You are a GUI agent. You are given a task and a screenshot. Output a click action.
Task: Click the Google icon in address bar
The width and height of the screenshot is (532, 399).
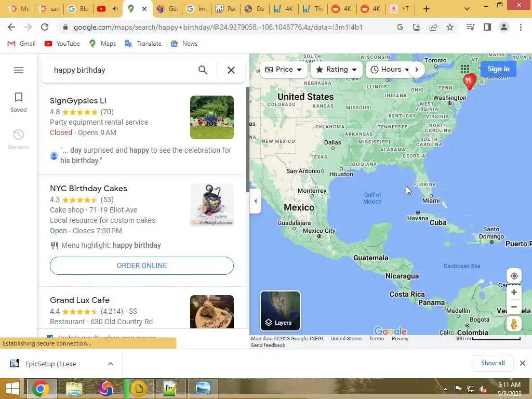click(400, 27)
